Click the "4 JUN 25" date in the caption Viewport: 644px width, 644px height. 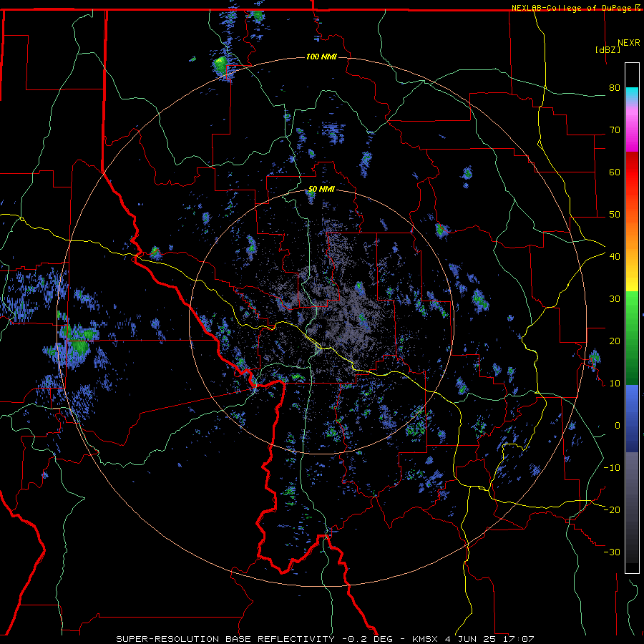tap(470, 639)
